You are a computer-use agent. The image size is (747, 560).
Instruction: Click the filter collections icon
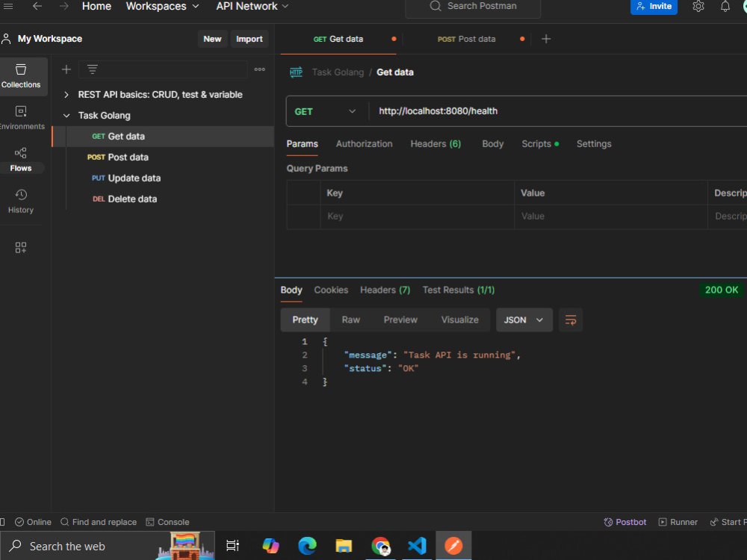pyautogui.click(x=93, y=69)
